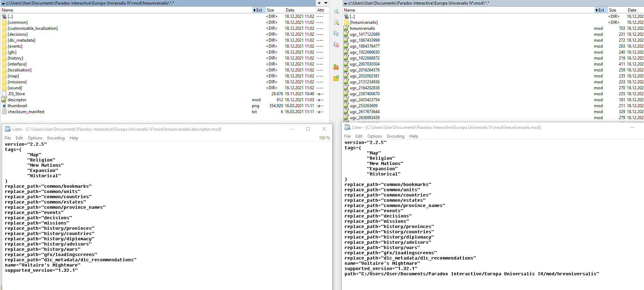Click the New folder icon with green plus
Image resolution: width=644 pixels, height=290 pixels.
(x=336, y=78)
